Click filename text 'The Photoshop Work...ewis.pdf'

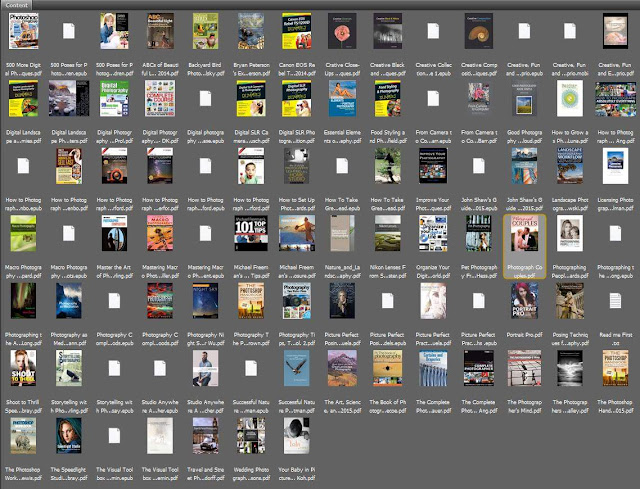[23, 474]
